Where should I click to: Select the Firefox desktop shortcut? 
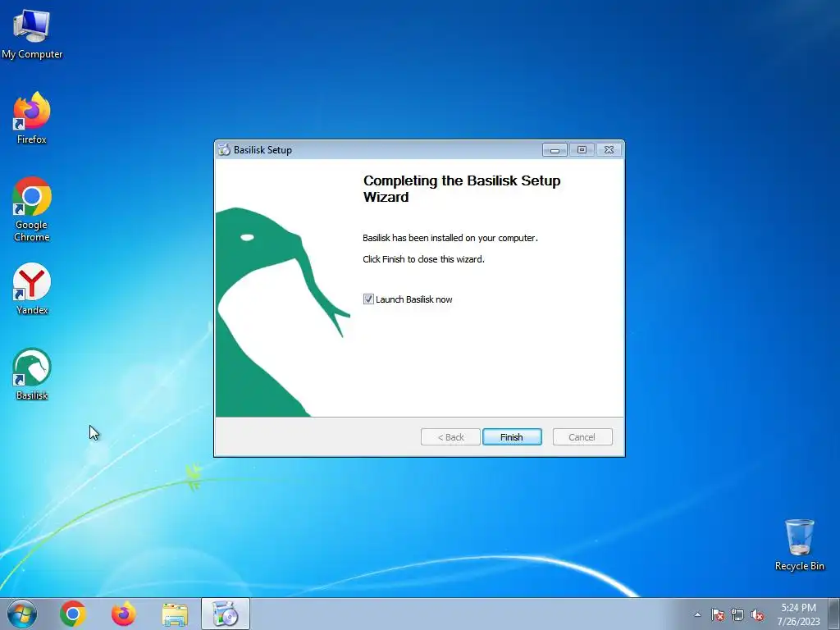click(32, 118)
